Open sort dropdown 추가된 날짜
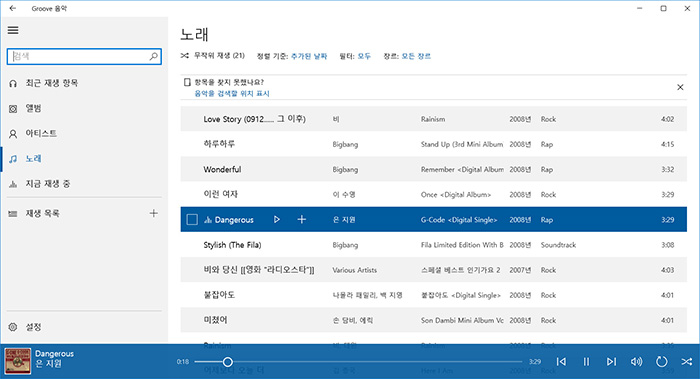Screen dimensions: 700x379 tap(309, 56)
